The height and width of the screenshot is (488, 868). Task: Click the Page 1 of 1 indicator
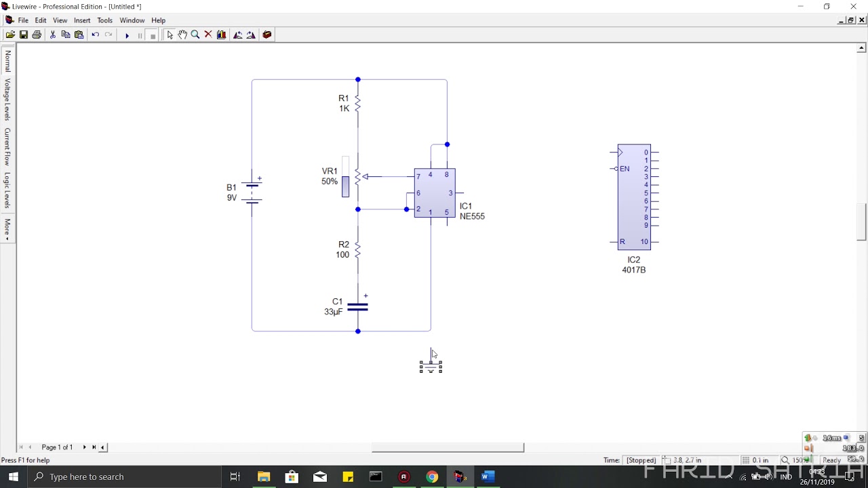[57, 447]
